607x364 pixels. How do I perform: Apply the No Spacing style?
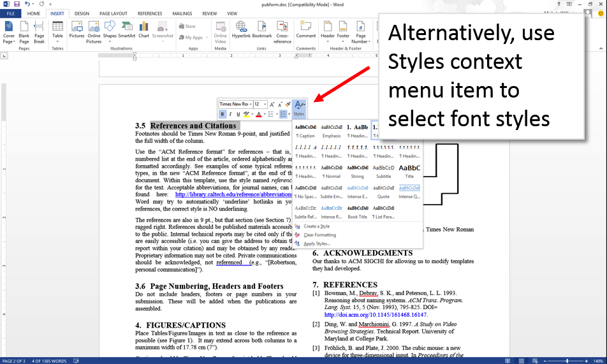306,192
